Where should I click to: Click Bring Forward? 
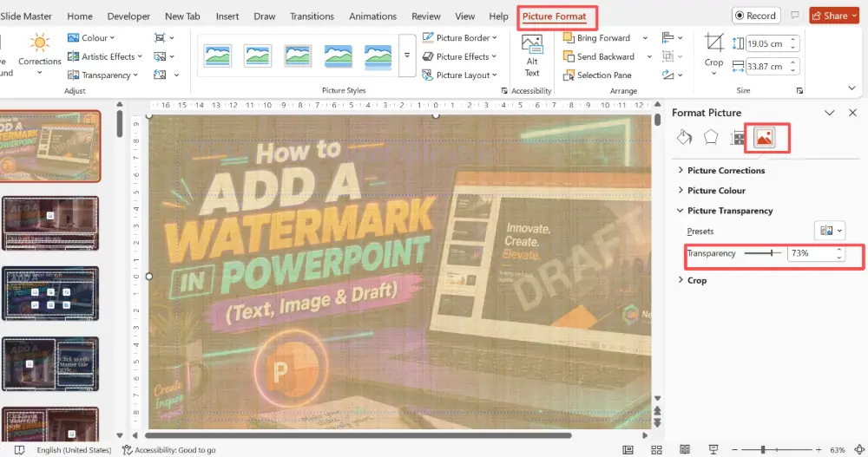pos(597,37)
